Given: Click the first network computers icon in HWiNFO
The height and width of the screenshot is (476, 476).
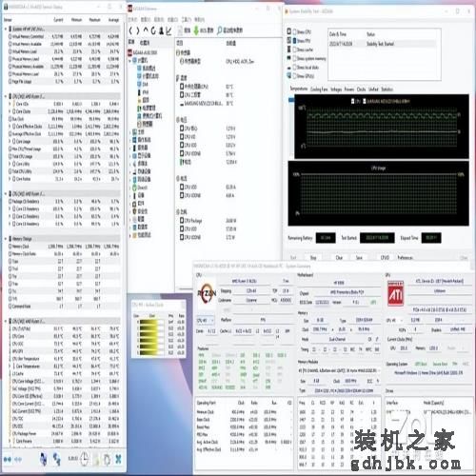Looking at the screenshot, I should [x=44, y=459].
